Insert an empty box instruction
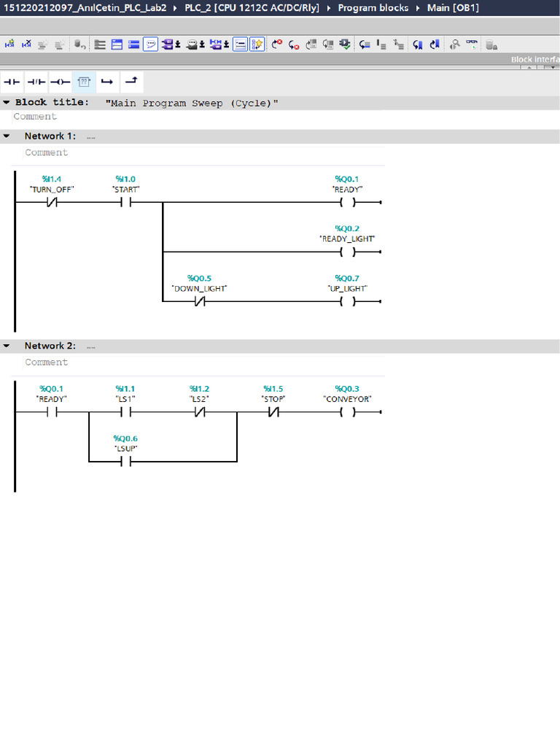 click(84, 82)
